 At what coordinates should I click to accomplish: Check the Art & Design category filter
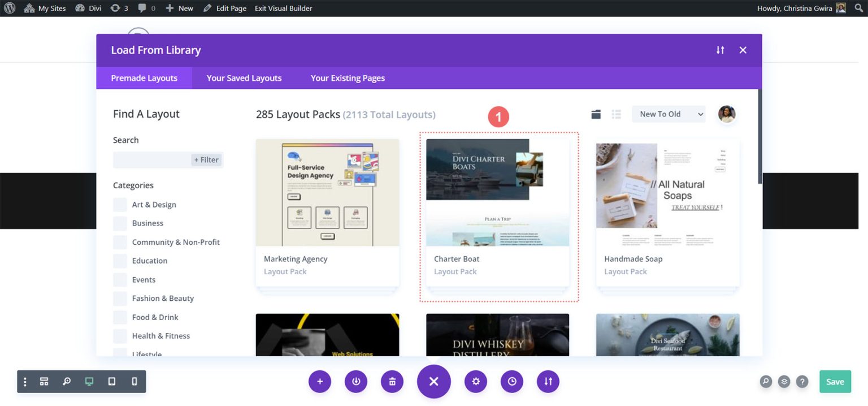click(x=119, y=204)
